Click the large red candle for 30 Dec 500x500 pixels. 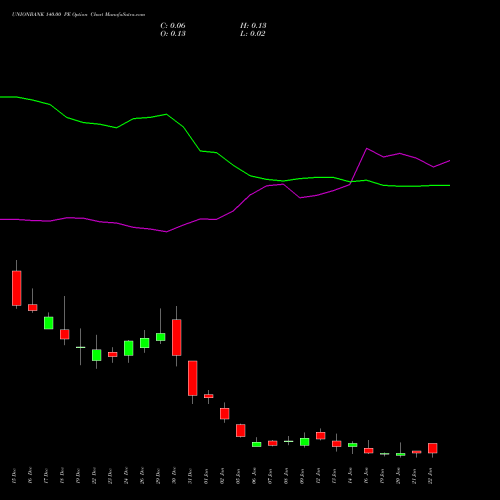(x=177, y=337)
